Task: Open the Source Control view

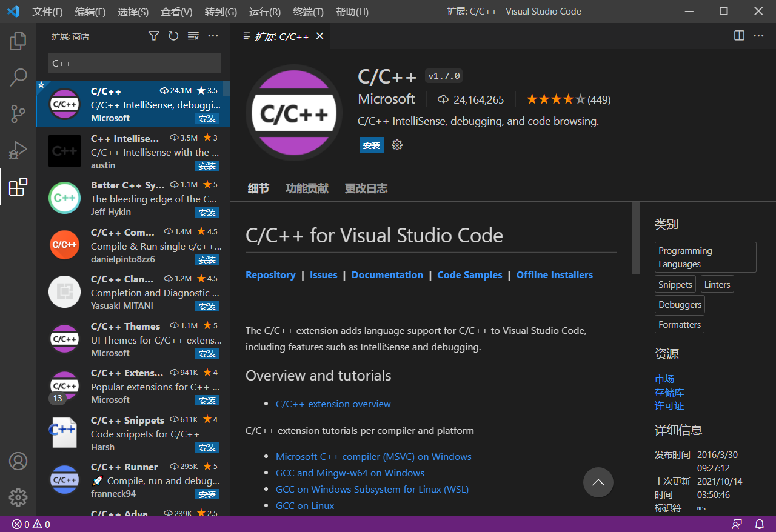Action: click(18, 113)
